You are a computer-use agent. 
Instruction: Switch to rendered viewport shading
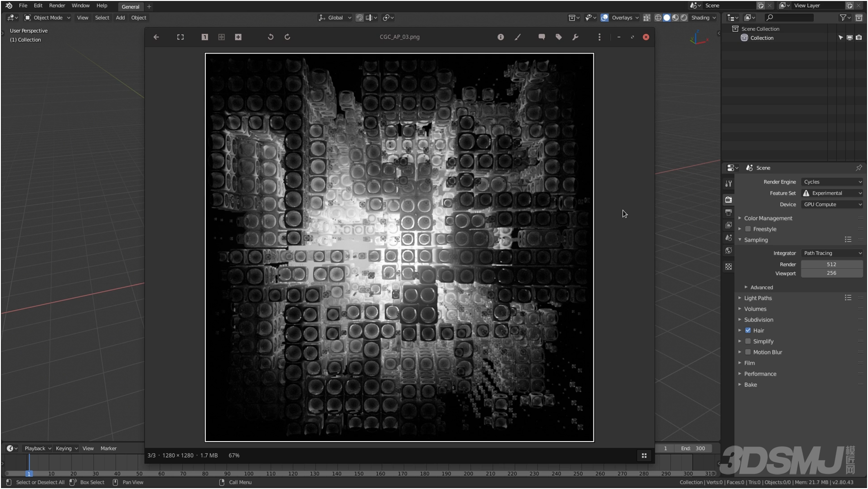(x=684, y=18)
